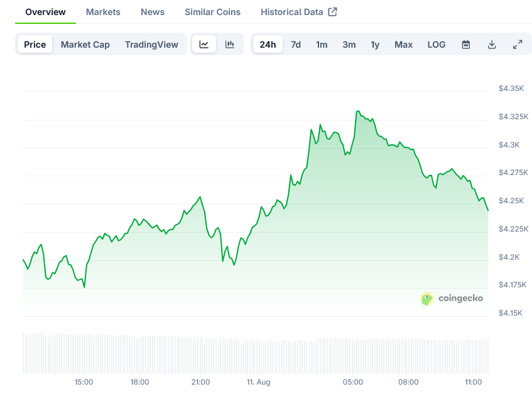
Task: Switch to line chart view icon
Action: (x=204, y=45)
